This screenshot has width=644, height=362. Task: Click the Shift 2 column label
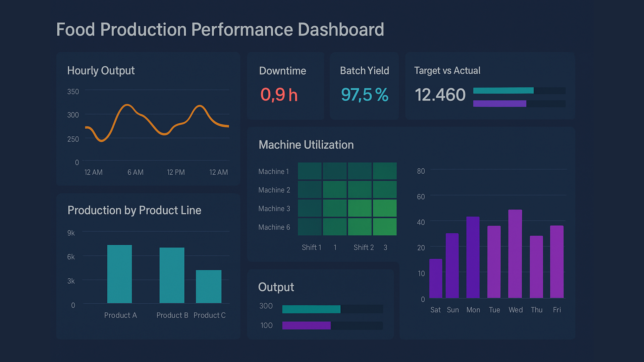point(364,247)
